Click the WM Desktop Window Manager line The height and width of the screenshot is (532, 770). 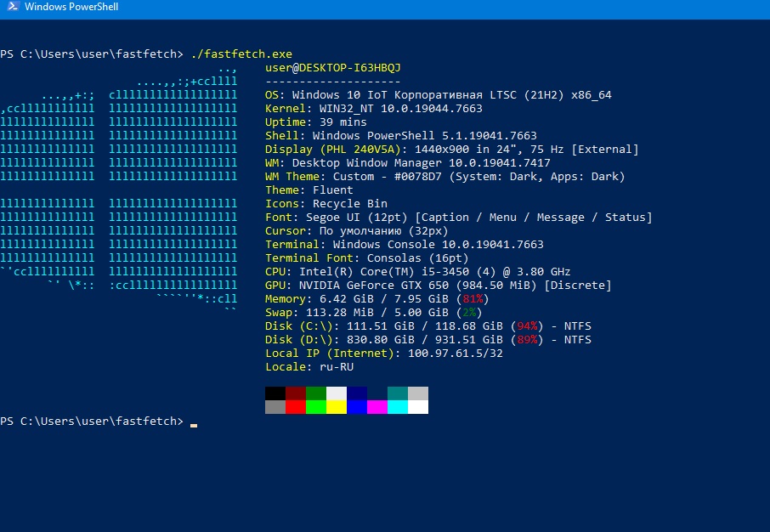pyautogui.click(x=408, y=162)
